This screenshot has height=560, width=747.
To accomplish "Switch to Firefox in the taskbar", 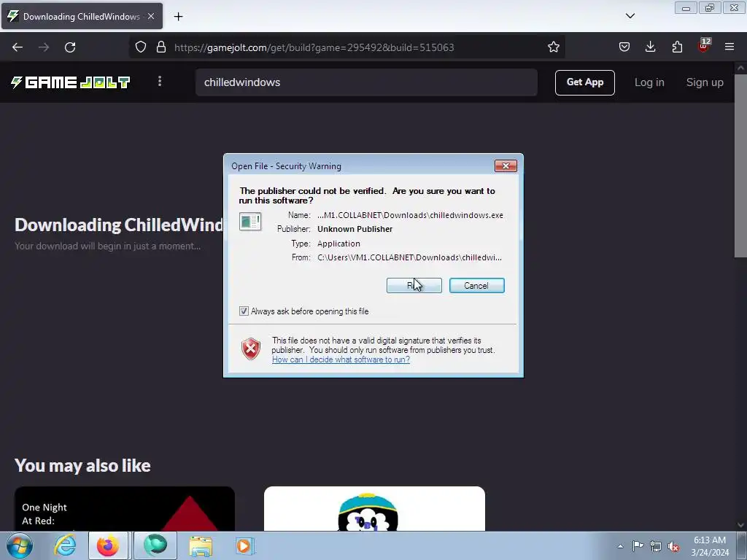I will coord(108,545).
